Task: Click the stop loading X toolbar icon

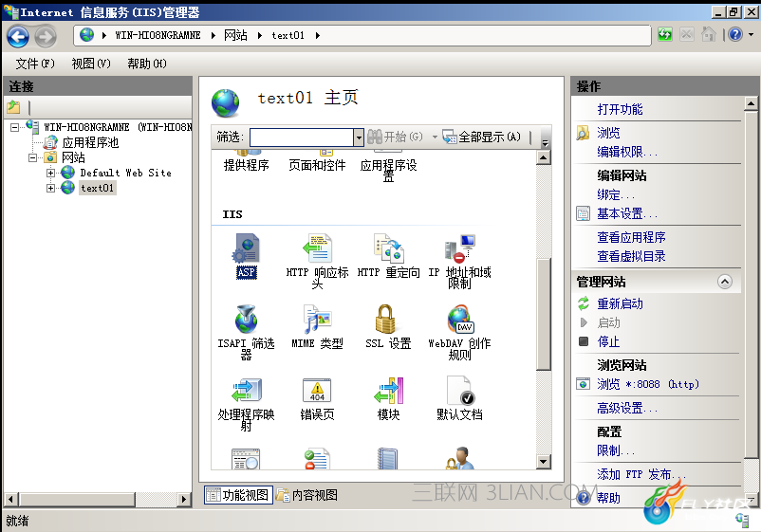Action: (x=687, y=34)
